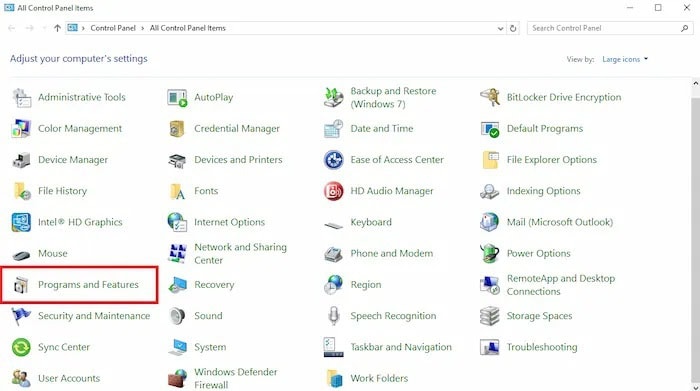This screenshot has height=391, width=700.
Task: Click the Control Panel window title icon
Action: point(9,8)
